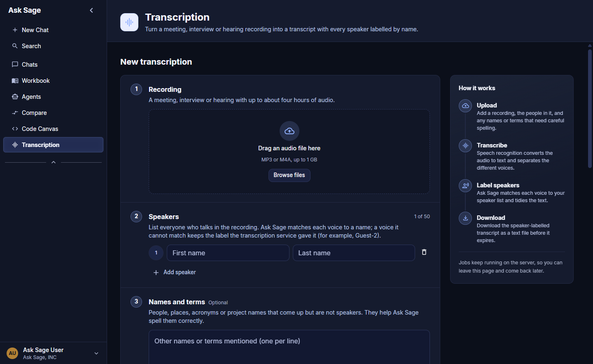Click the Other names or terms textarea
Screen dimensions: 593x364
[289, 347]
